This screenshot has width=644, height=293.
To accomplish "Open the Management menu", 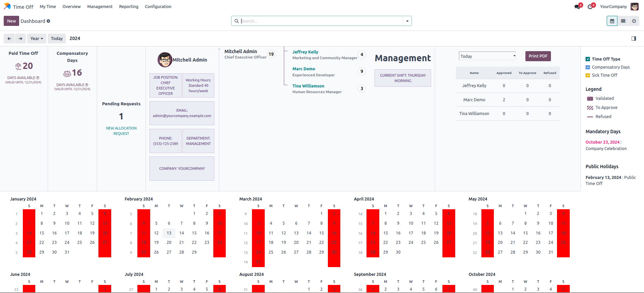I will [100, 7].
